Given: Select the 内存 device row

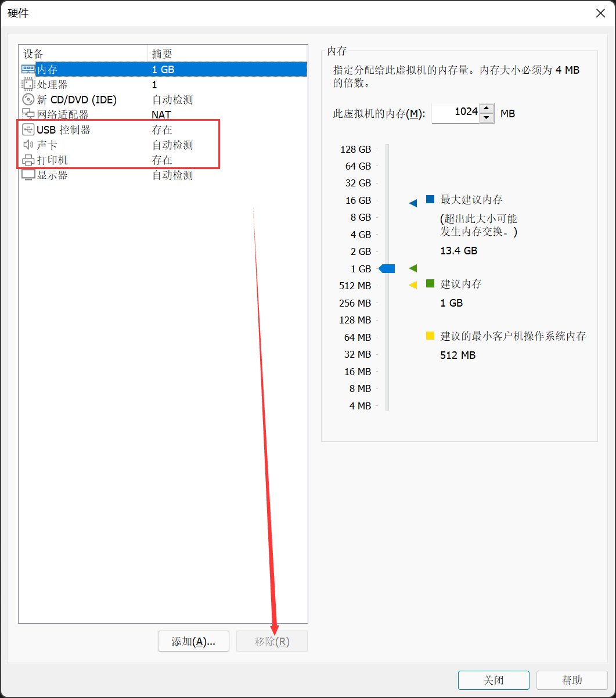Looking at the screenshot, I should click(163, 69).
